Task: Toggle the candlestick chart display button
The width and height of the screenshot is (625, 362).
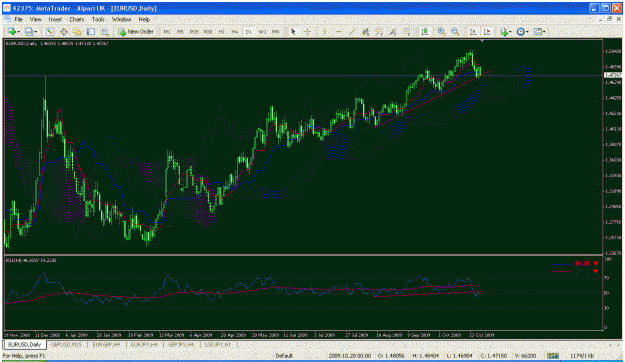Action: tap(425, 31)
